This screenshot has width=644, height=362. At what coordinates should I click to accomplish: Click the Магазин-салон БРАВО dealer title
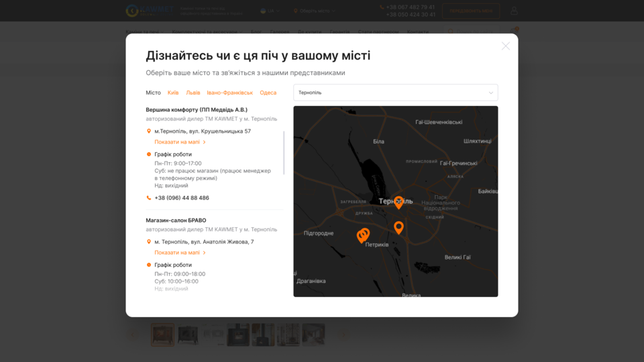click(x=176, y=221)
